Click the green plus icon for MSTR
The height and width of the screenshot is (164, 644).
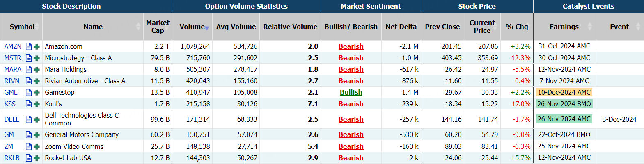point(37,58)
